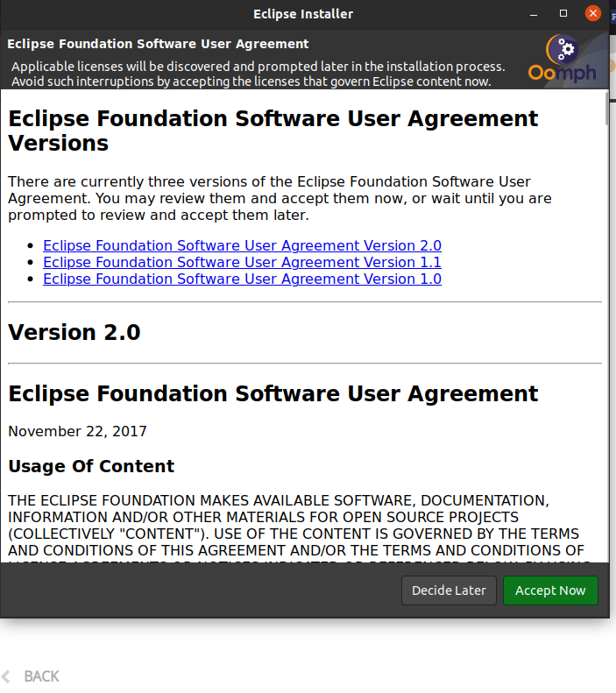Click the 'Applicable licenses will be discovered' description line
Viewport: 616px width, 693px height.
pyautogui.click(x=258, y=67)
